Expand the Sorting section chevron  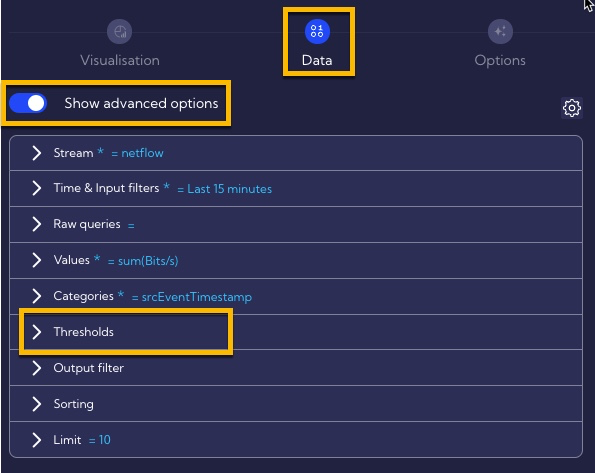coord(36,404)
